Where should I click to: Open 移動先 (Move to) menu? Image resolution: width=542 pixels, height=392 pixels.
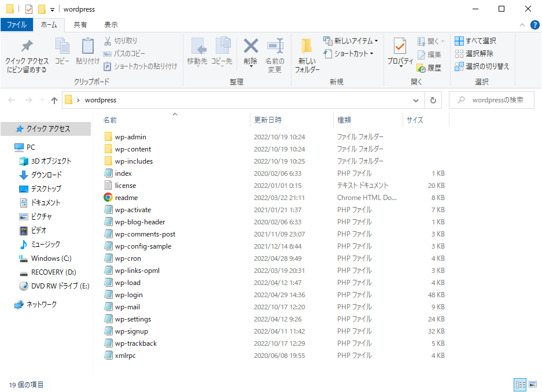click(x=197, y=52)
